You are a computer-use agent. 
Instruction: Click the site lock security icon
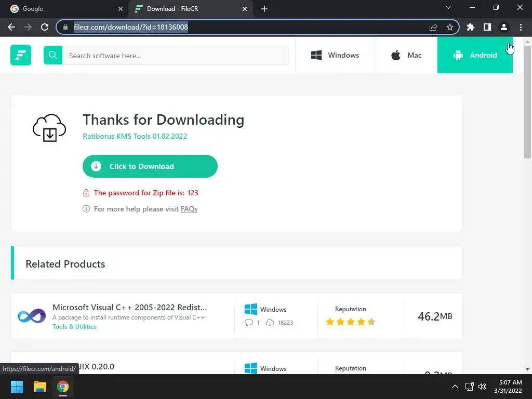[x=65, y=27]
